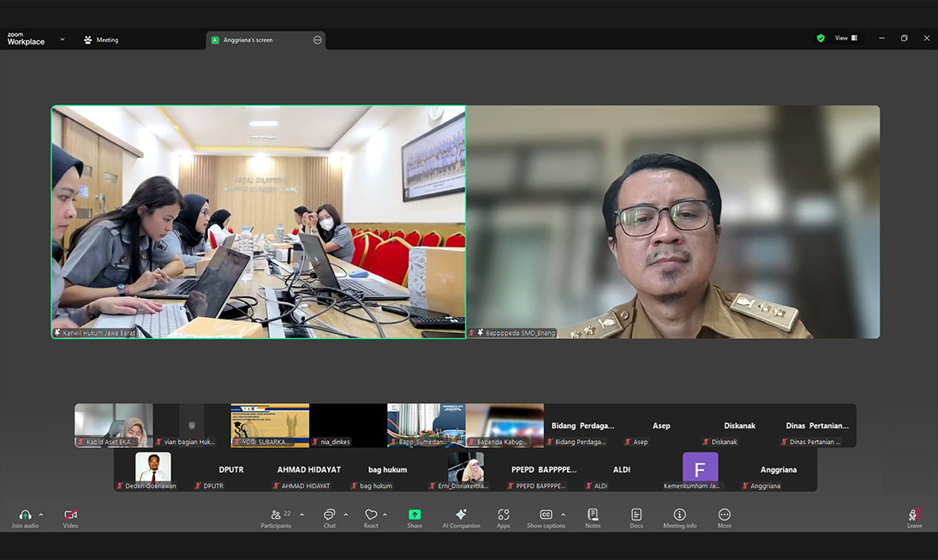This screenshot has height=560, width=938.
Task: Select Kanwil Hukum Jawa Barat video tile
Action: pyautogui.click(x=259, y=222)
